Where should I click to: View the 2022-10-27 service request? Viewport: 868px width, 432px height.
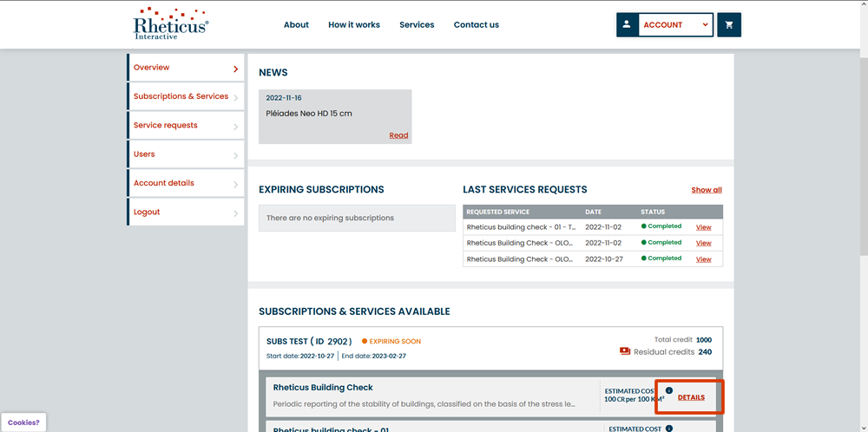pos(704,259)
